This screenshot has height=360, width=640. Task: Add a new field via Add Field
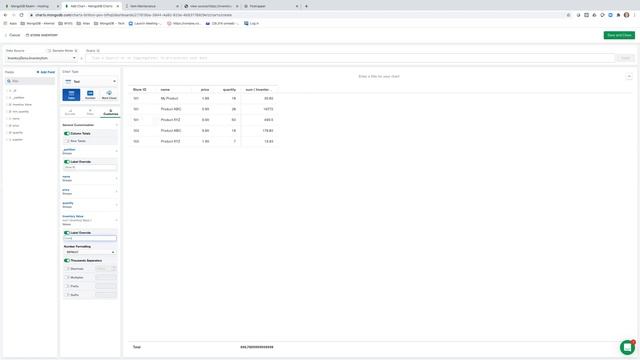[46, 72]
